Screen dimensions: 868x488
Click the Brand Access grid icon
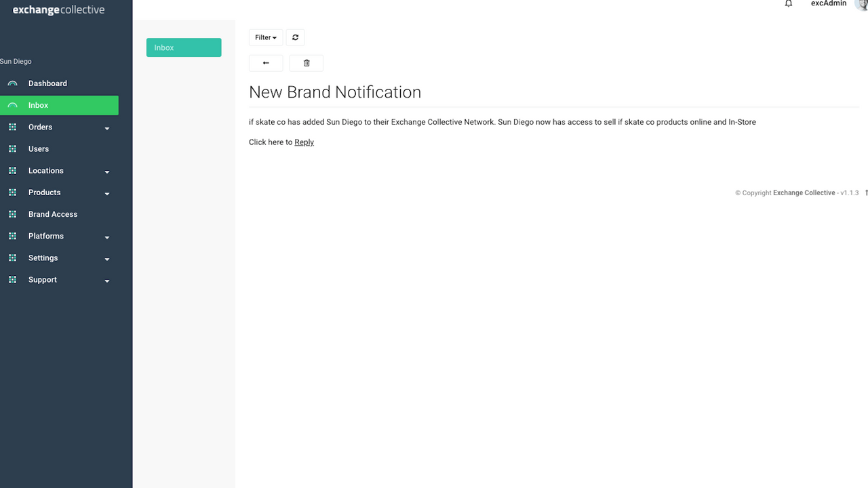tap(12, 213)
